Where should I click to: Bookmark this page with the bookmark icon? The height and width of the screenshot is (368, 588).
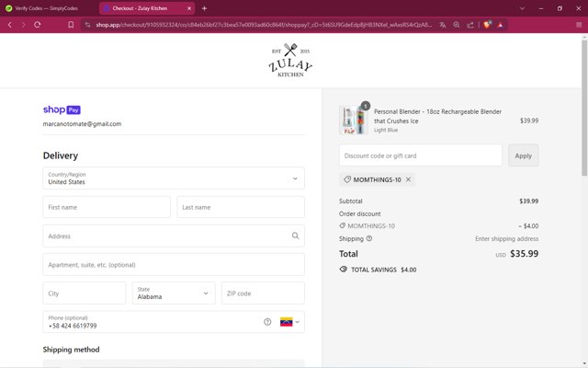[x=71, y=25]
